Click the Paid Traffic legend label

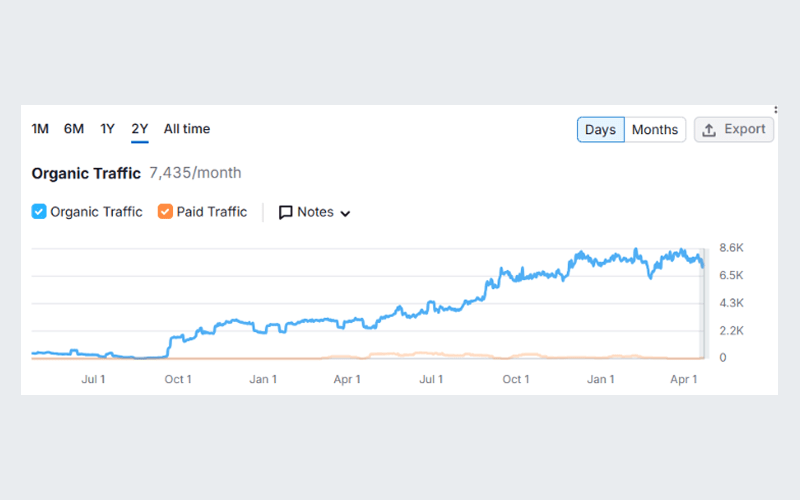click(x=212, y=212)
